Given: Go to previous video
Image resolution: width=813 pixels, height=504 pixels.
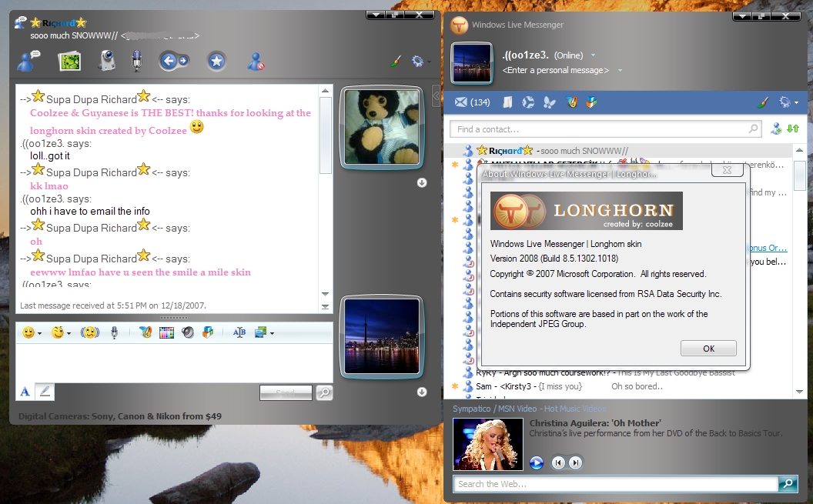Looking at the screenshot, I should click(558, 462).
